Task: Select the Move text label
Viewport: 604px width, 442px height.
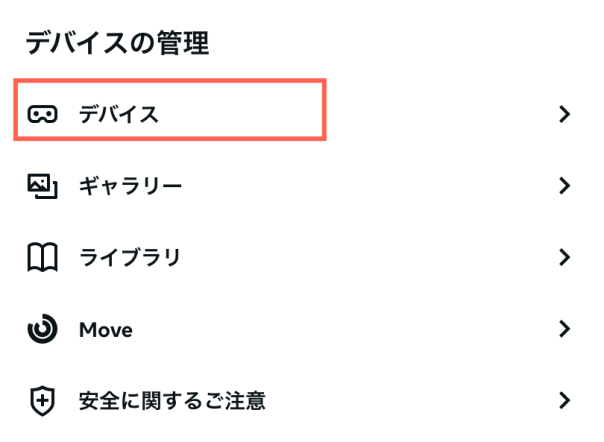Action: [106, 330]
